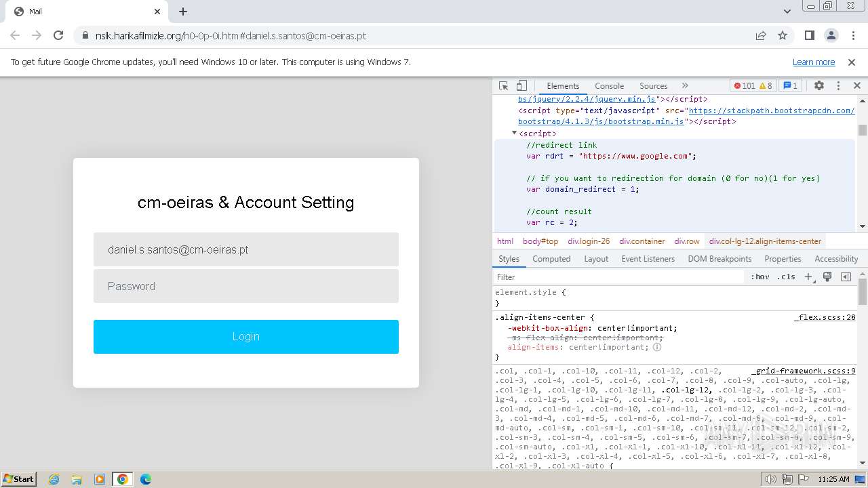Image resolution: width=868 pixels, height=488 pixels.
Task: Click the Password input field
Action: (246, 286)
